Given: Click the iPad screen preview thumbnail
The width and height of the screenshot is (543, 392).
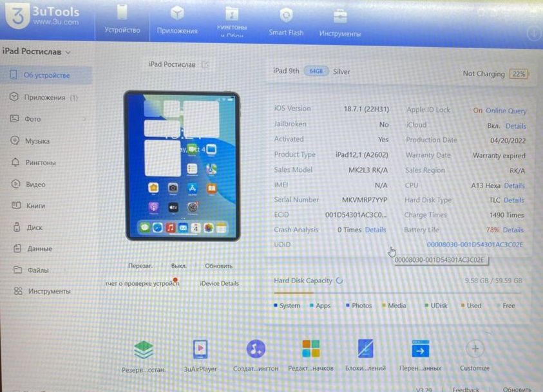Looking at the screenshot, I should 182,165.
